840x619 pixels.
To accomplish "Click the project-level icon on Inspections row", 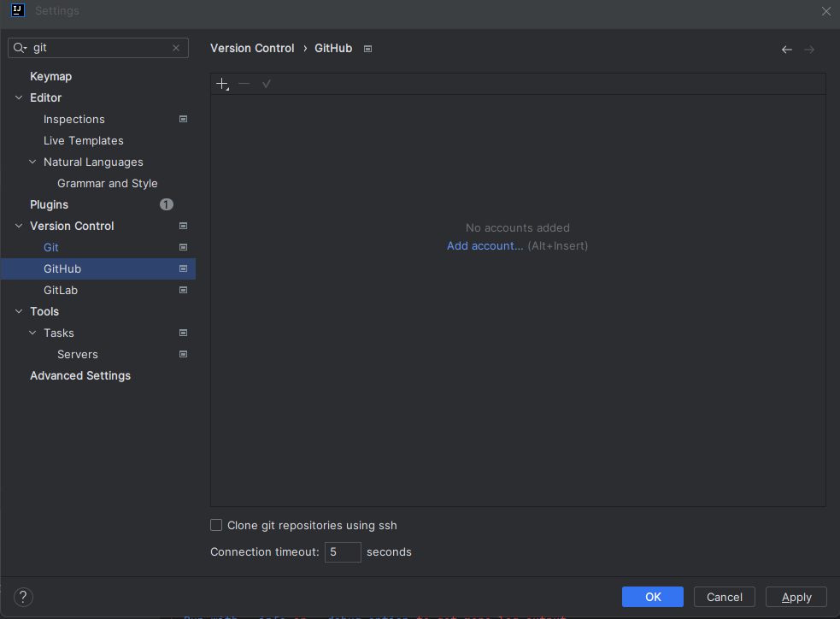I will [183, 119].
